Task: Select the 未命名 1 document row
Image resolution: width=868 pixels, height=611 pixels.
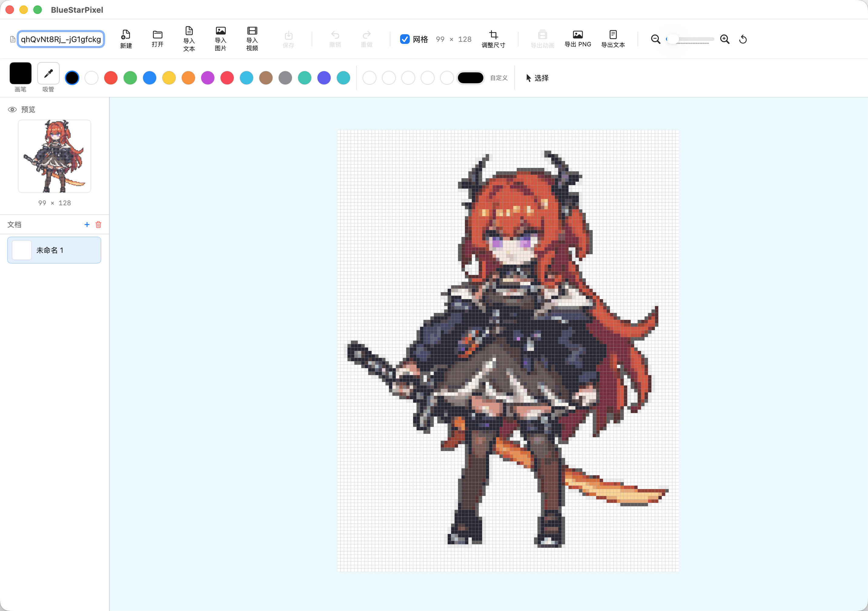Action: (x=54, y=250)
